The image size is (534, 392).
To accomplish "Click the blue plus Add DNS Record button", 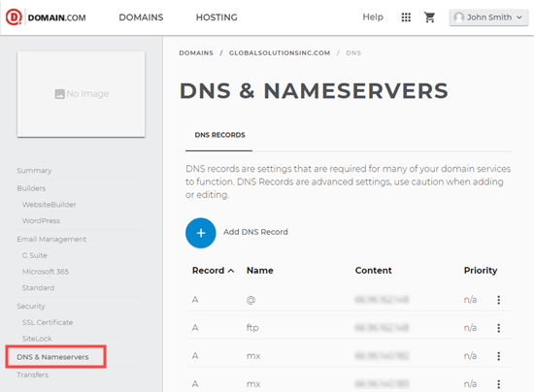I will coord(201,233).
